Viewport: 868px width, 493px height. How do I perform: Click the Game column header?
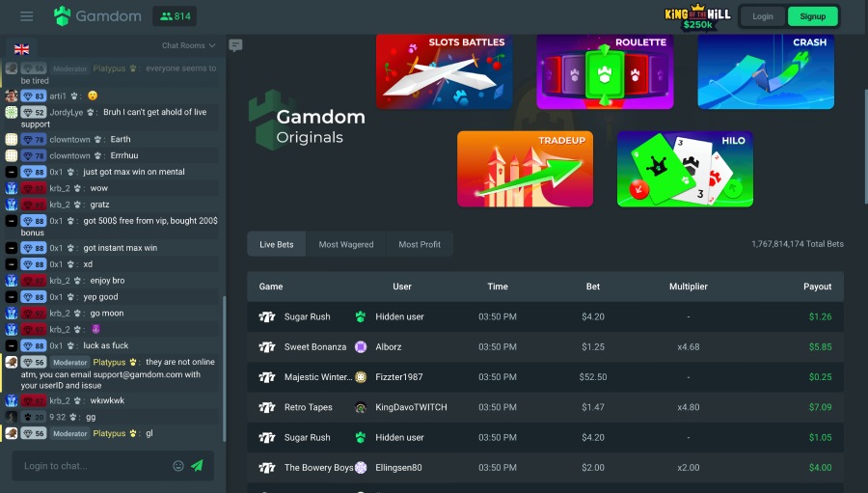click(271, 287)
